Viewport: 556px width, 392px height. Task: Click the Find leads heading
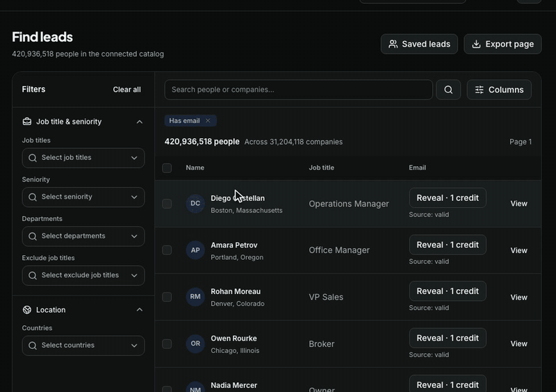[42, 37]
